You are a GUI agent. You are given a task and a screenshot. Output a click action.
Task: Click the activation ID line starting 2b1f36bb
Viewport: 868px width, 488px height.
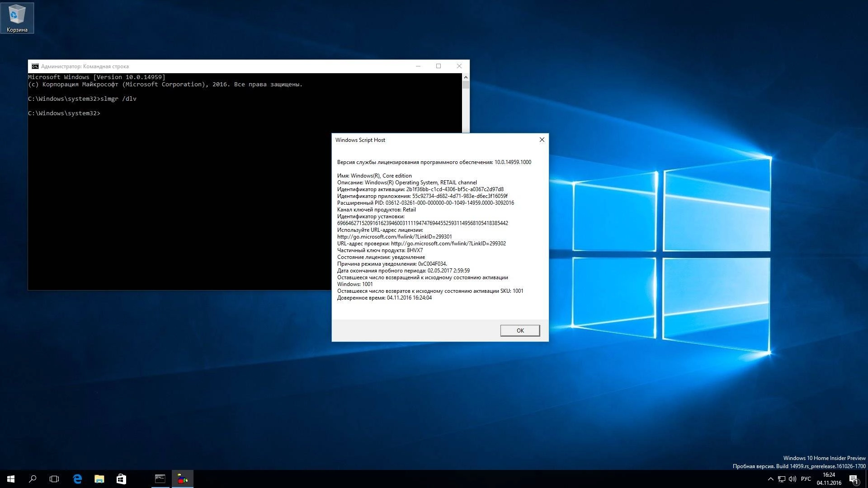point(420,189)
